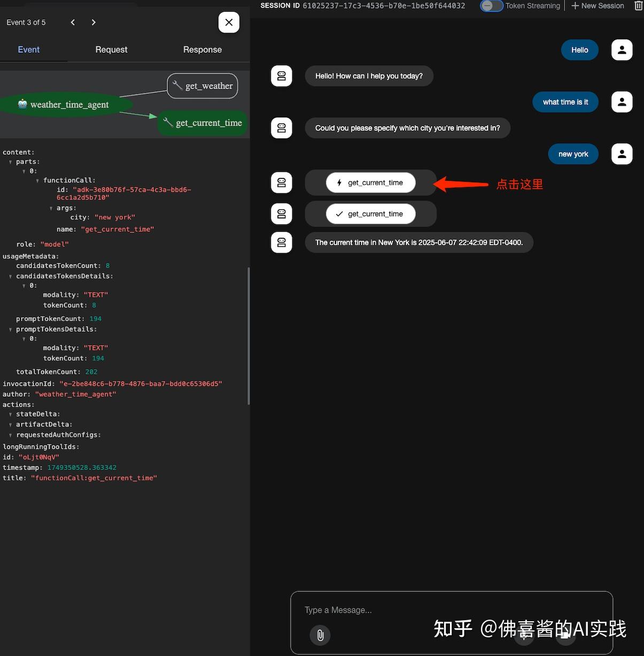This screenshot has height=656, width=644.
Task: Collapse the args node under functionCall
Action: tap(51, 208)
